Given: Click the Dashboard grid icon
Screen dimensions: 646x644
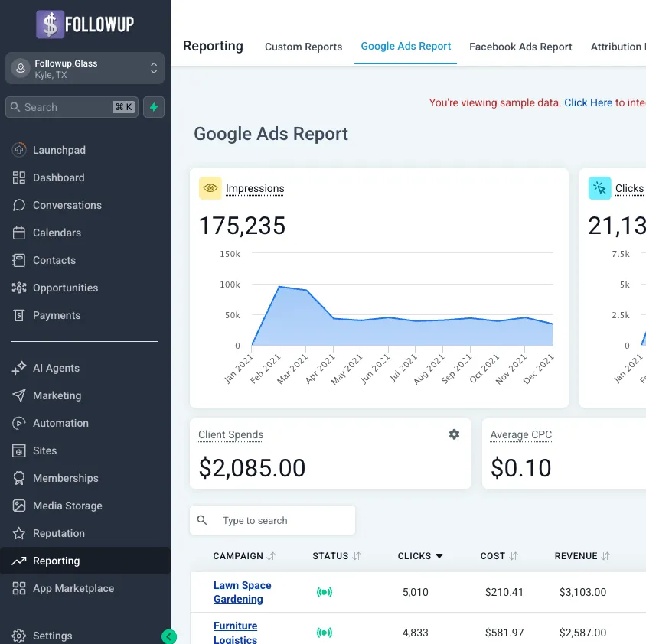Looking at the screenshot, I should (x=19, y=177).
